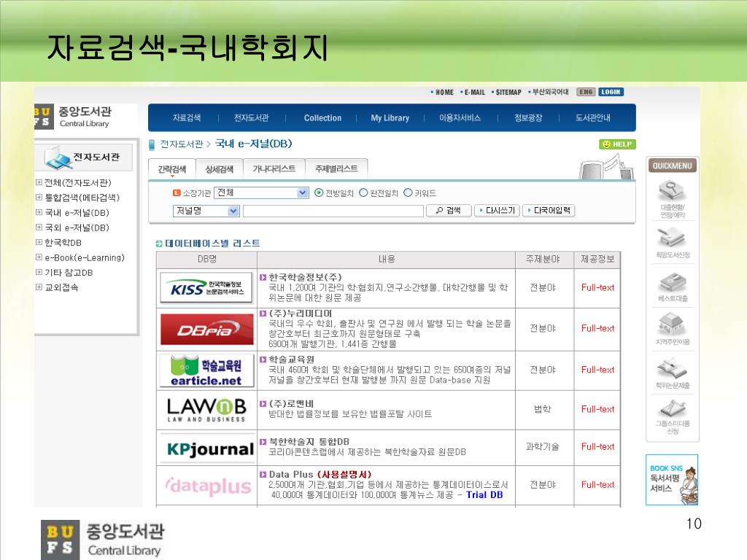Expand the 전체(전자도서관) tree item
Screen dimensions: 747x560
point(39,182)
